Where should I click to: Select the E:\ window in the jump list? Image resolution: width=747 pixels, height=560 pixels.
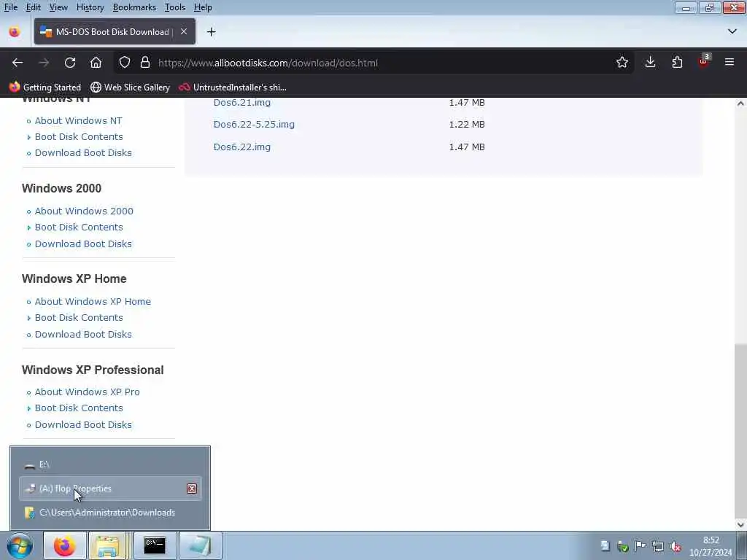(110, 464)
